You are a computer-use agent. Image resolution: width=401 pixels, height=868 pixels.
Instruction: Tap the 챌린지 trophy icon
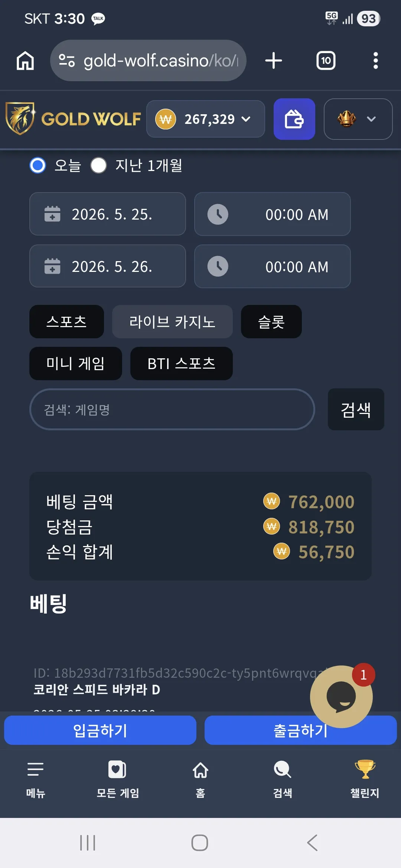pyautogui.click(x=365, y=769)
